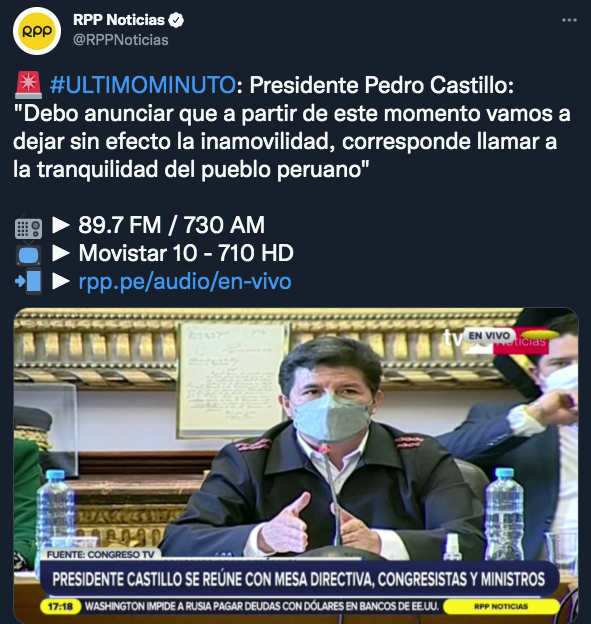This screenshot has width=591, height=624.
Task: Open the #ULTIMOMINUTO hashtag
Action: 143,85
